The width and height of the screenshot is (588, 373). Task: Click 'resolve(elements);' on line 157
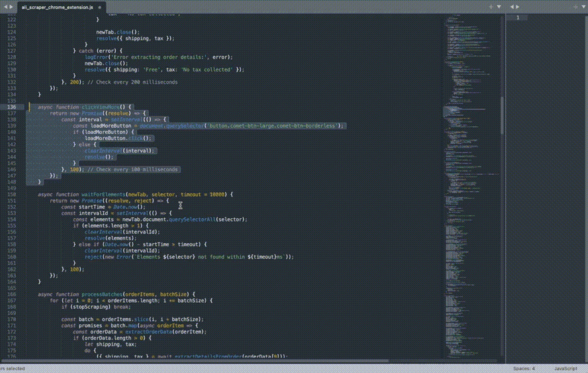tap(111, 238)
